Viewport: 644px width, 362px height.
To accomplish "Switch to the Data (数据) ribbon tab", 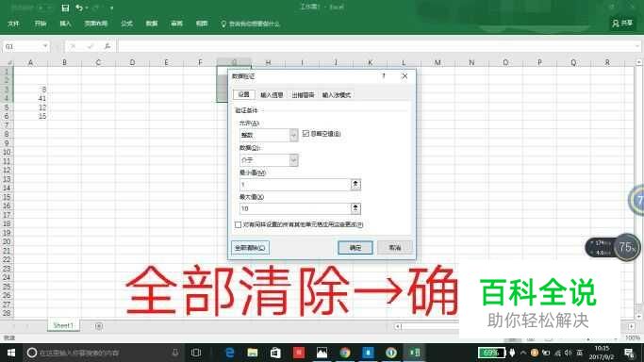I will point(152,24).
